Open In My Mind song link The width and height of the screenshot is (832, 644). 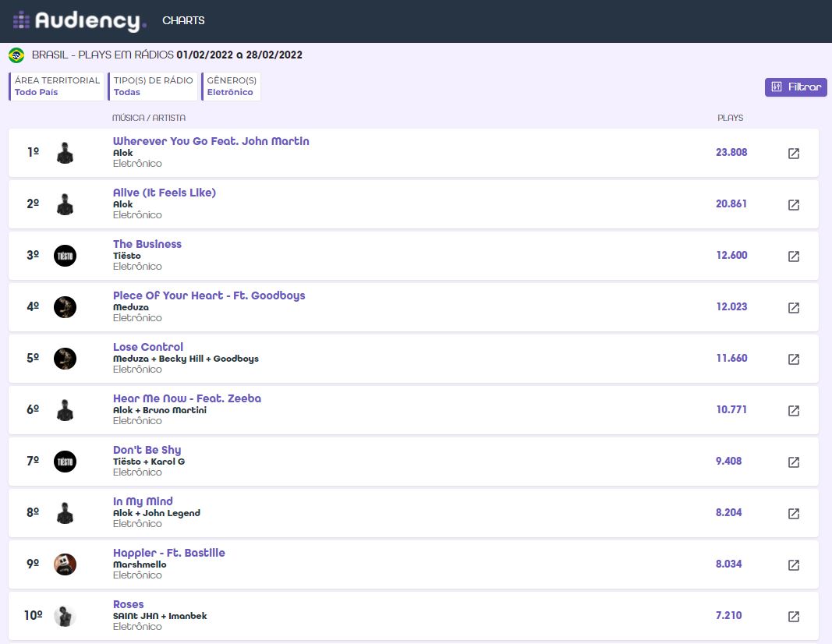coord(143,501)
